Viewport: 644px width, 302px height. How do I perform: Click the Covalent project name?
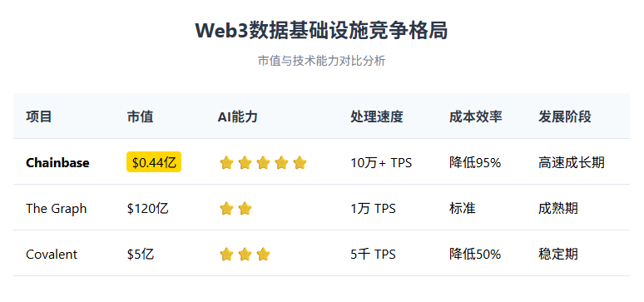pos(52,255)
